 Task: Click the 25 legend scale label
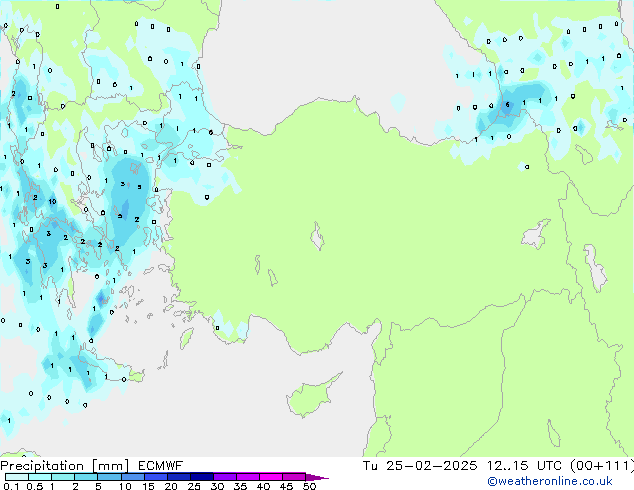coord(194,486)
